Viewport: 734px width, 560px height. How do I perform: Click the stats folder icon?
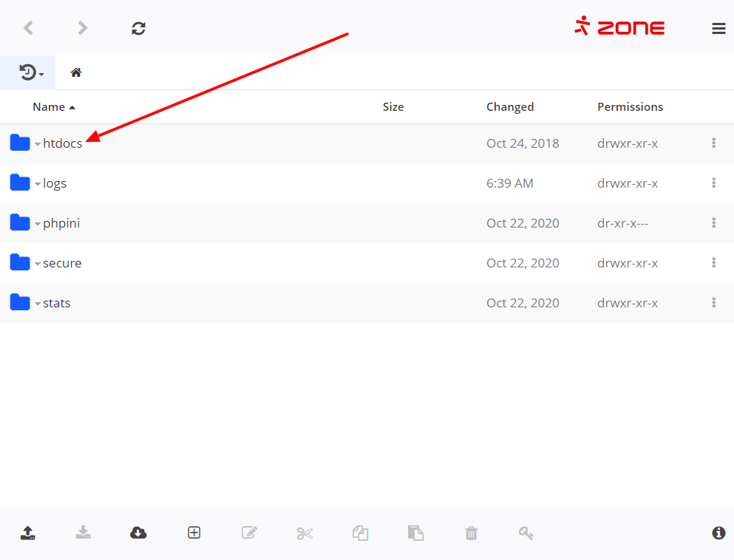20,303
